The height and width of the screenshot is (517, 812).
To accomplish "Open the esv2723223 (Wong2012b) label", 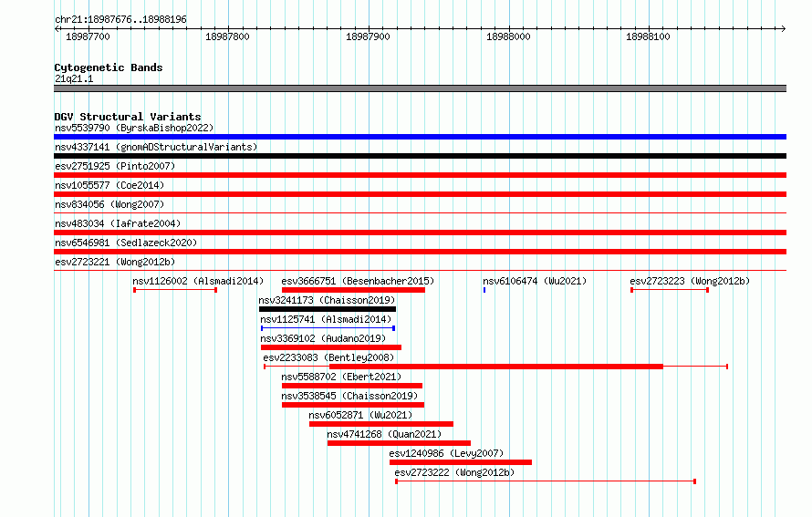I will tap(690, 281).
